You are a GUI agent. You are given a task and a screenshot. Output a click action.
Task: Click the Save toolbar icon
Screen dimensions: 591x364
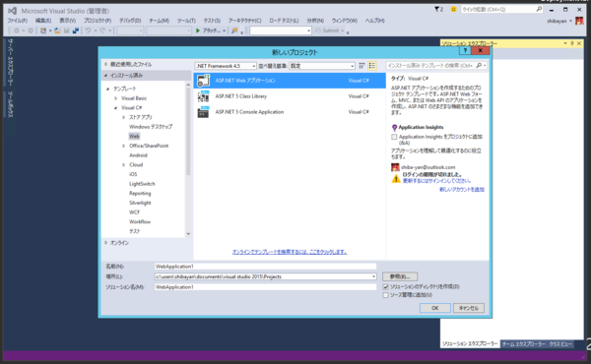(66, 30)
